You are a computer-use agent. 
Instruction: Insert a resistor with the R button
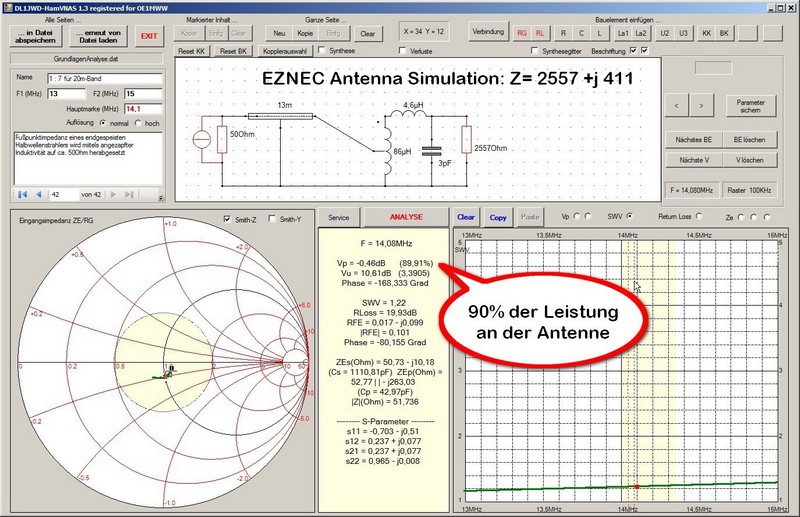563,33
